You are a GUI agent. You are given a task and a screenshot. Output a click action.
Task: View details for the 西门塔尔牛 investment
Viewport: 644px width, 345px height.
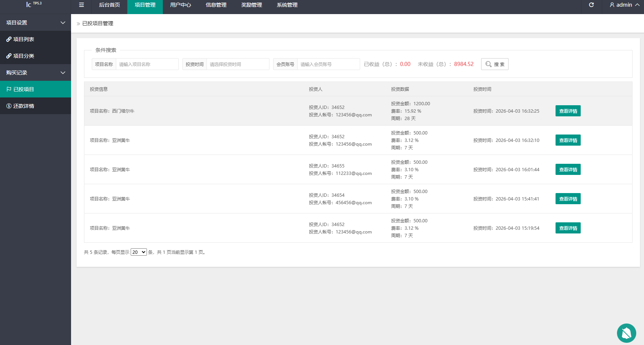click(x=568, y=111)
